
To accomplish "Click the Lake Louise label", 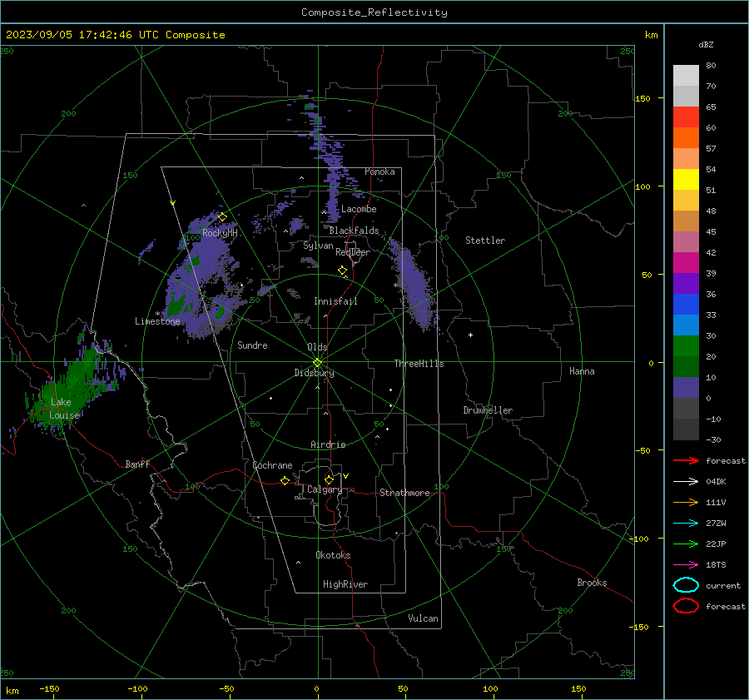I will pos(64,409).
